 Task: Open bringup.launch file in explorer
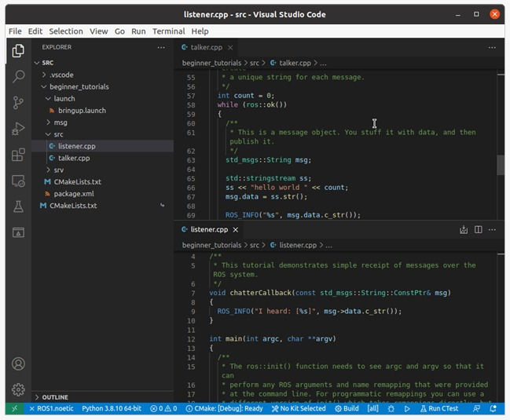[102, 111]
